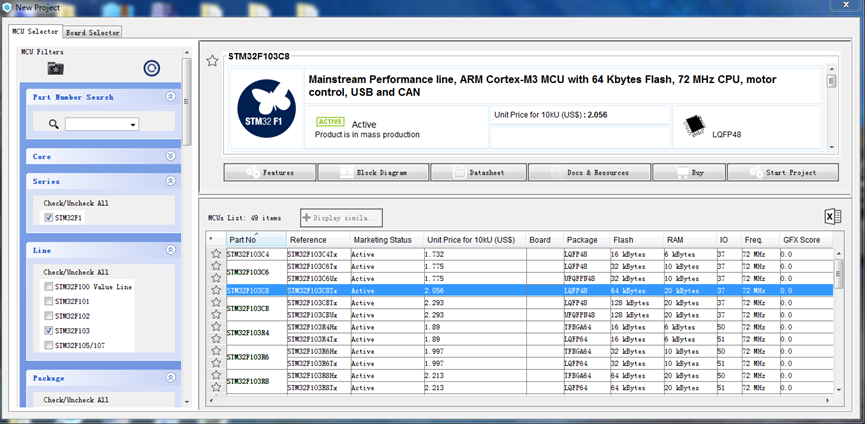Image resolution: width=865 pixels, height=424 pixels.
Task: Switch to the Board Selector tab
Action: pyautogui.click(x=93, y=32)
